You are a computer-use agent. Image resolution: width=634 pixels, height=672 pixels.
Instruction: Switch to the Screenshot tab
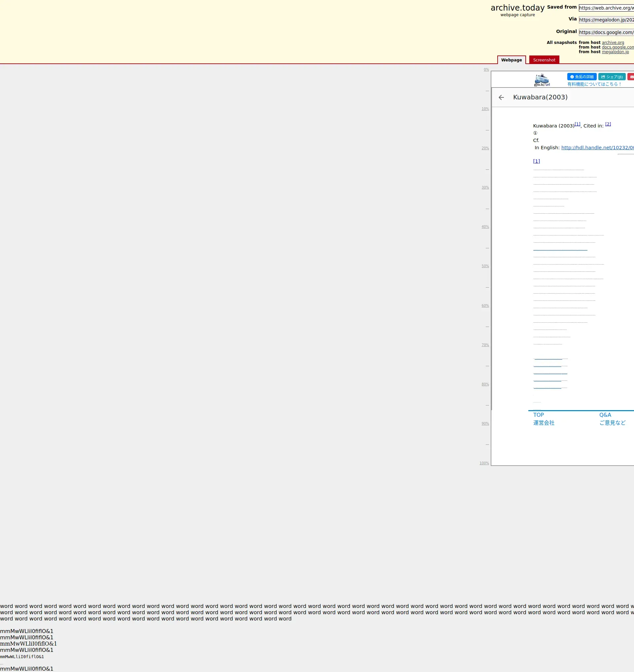(544, 60)
